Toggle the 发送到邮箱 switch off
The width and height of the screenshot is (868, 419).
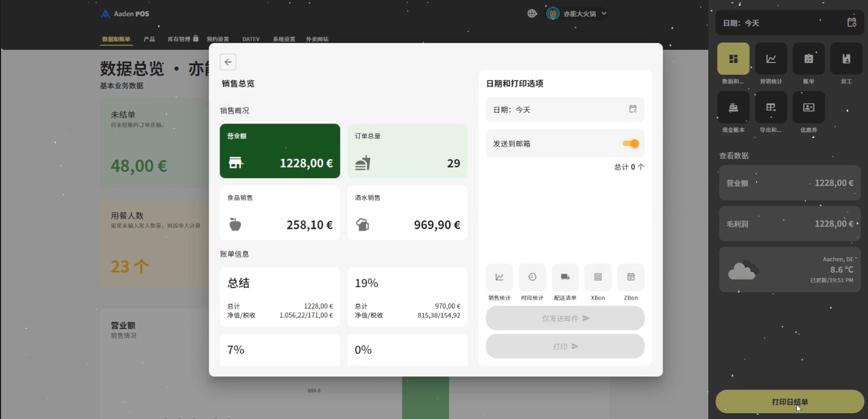[x=630, y=143]
